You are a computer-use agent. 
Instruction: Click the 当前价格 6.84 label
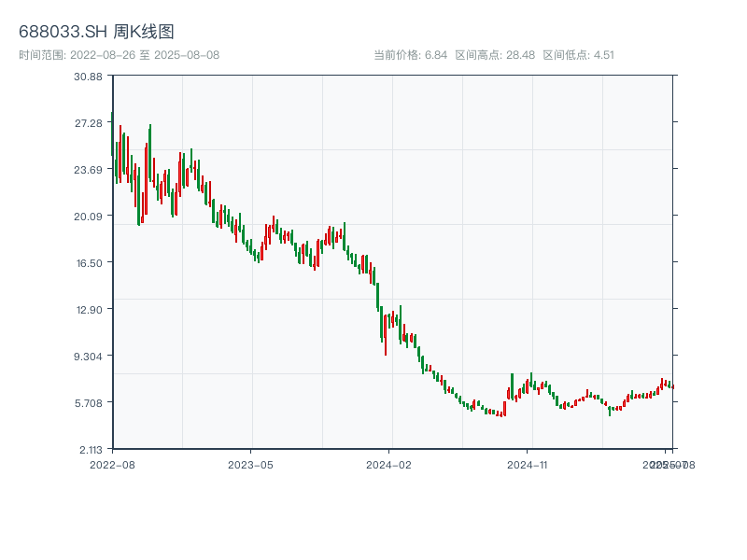pos(411,55)
